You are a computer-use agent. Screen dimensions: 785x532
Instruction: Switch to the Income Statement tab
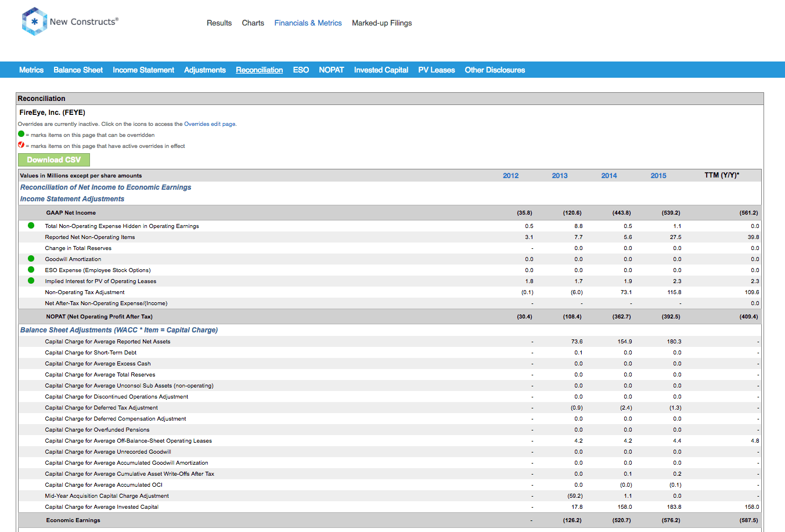143,70
